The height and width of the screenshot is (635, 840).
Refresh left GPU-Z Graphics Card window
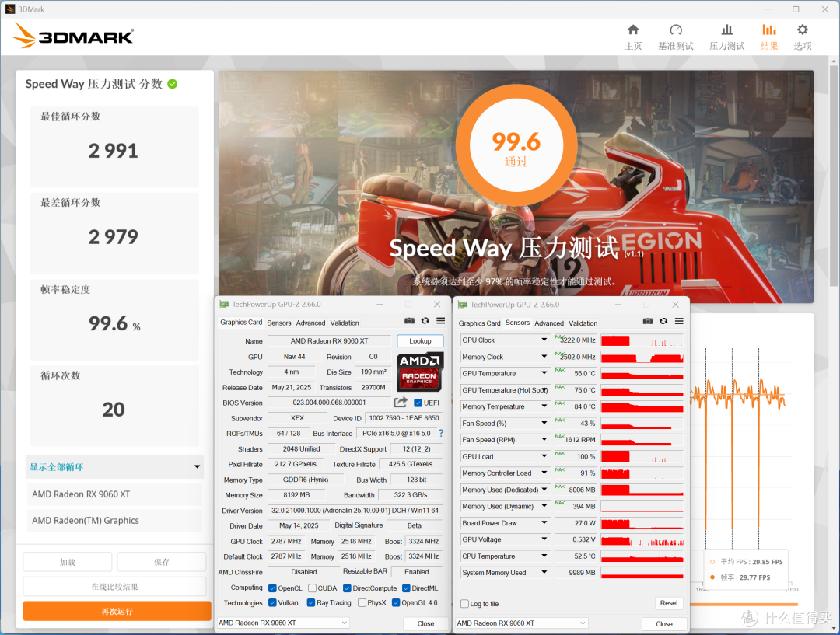[x=425, y=321]
